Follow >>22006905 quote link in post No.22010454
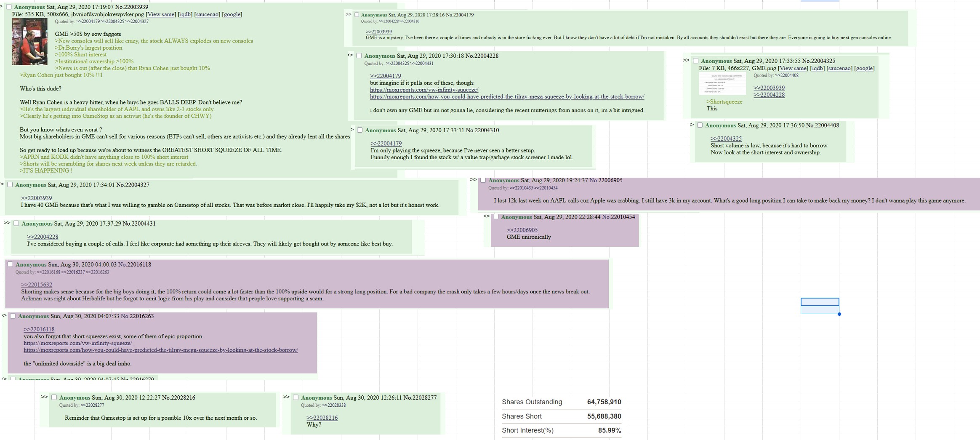 point(522,230)
